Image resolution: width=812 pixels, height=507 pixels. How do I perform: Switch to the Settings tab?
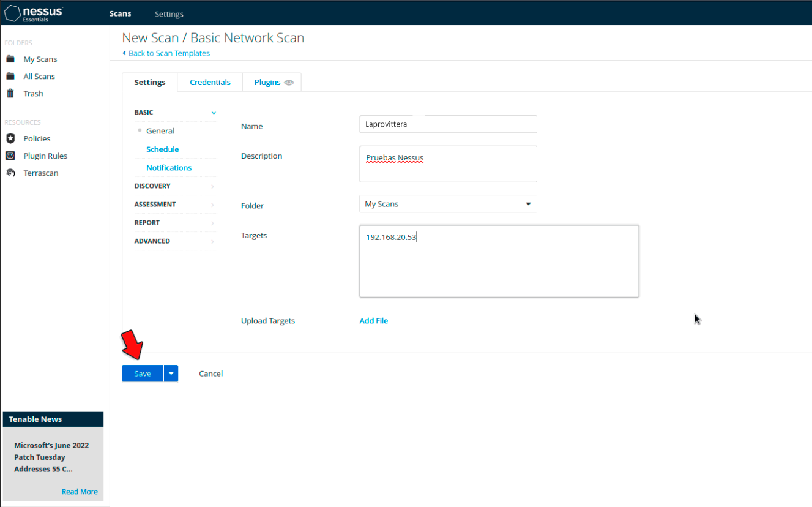click(x=150, y=82)
